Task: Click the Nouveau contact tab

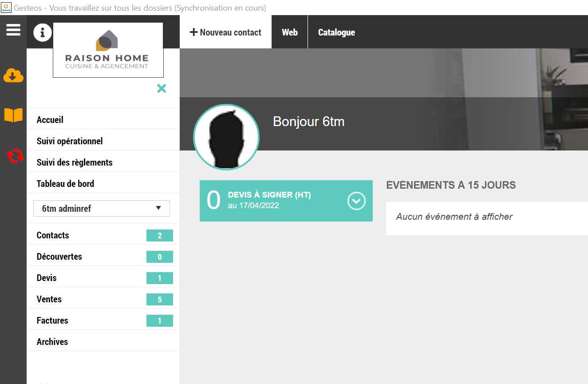Action: tap(225, 32)
